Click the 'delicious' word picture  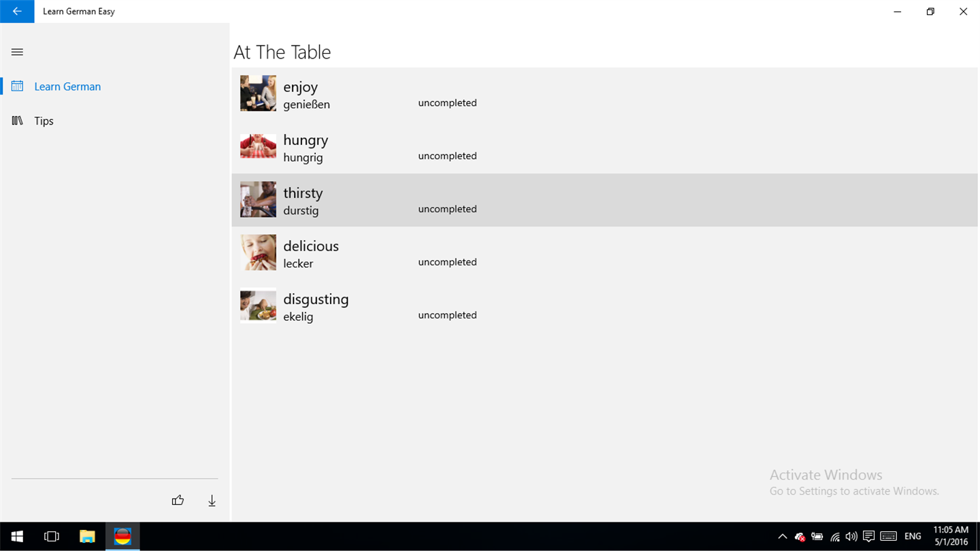(x=258, y=252)
